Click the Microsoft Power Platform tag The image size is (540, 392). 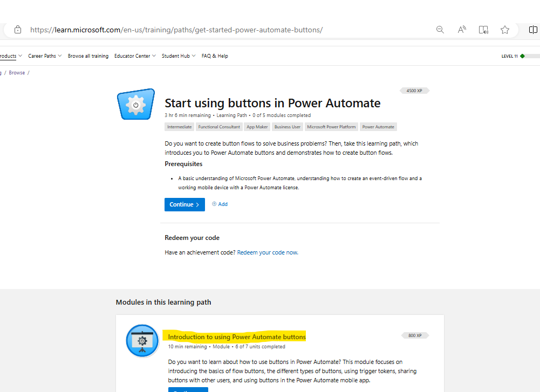tap(331, 127)
